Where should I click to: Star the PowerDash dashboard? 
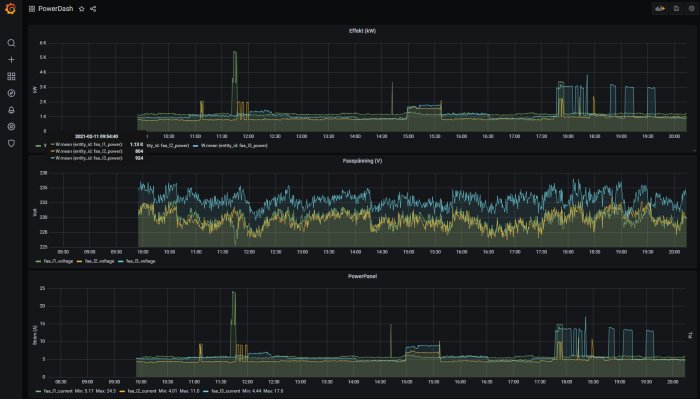[81, 8]
